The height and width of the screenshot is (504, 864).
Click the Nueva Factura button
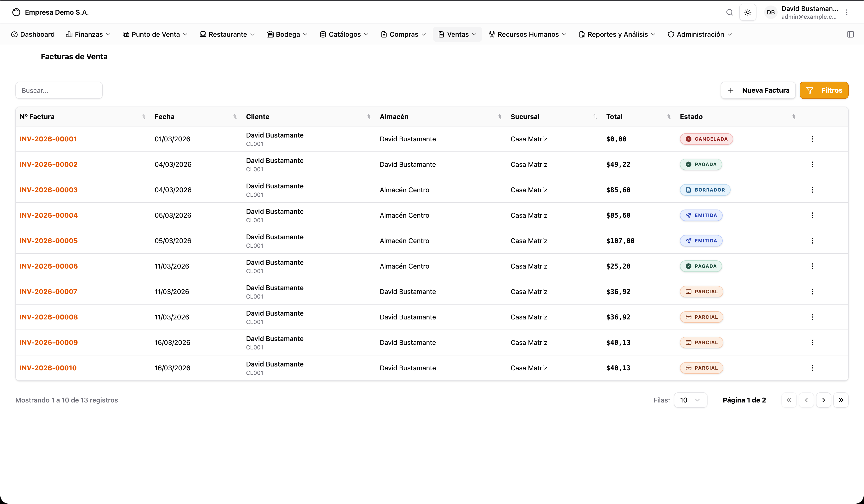coord(758,90)
